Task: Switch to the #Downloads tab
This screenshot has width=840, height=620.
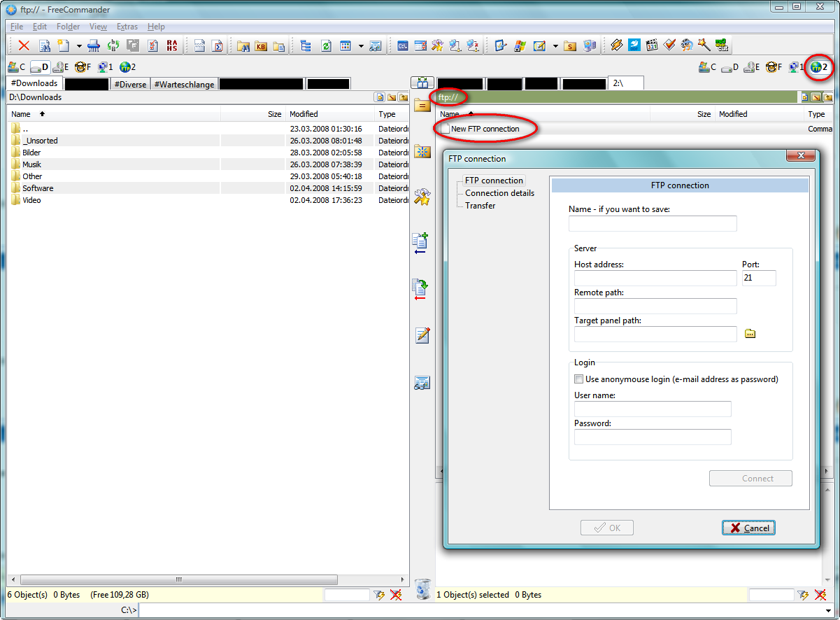Action: 34,83
